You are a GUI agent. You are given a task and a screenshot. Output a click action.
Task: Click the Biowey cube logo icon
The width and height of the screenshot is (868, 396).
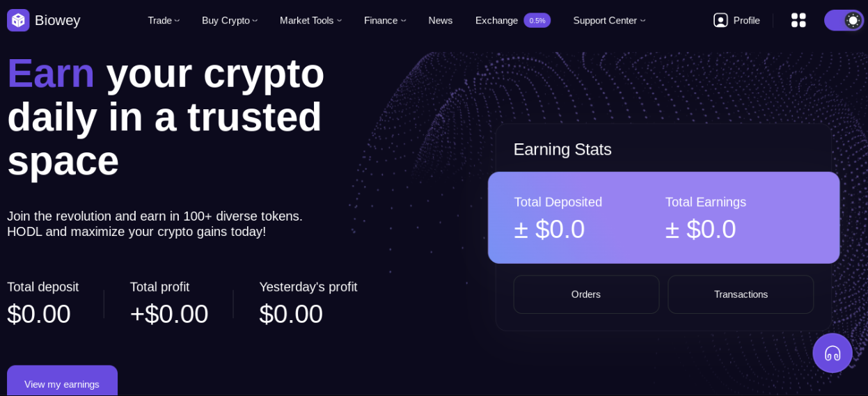click(x=18, y=20)
